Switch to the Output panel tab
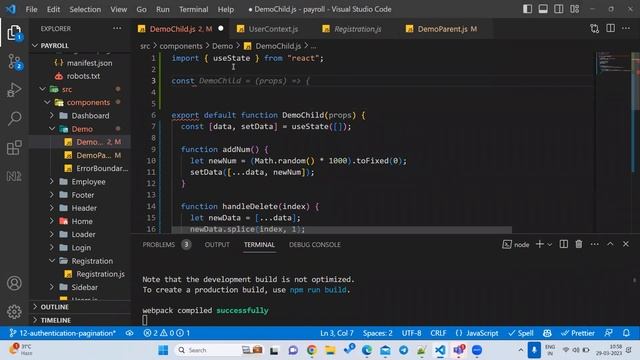 [217, 244]
